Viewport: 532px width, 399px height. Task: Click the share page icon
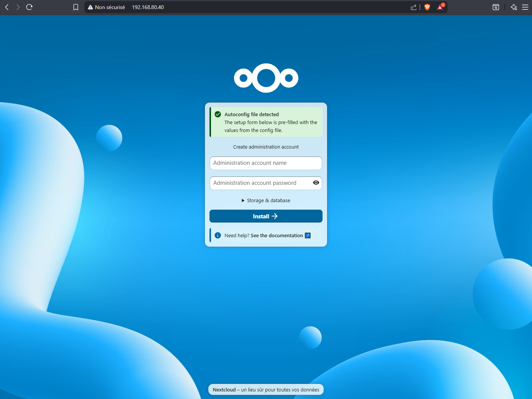pyautogui.click(x=414, y=7)
